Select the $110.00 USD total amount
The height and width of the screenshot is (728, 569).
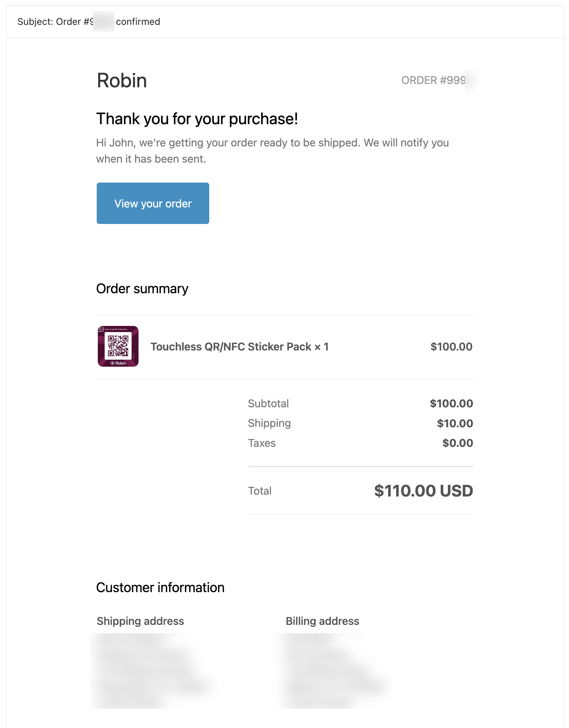423,491
